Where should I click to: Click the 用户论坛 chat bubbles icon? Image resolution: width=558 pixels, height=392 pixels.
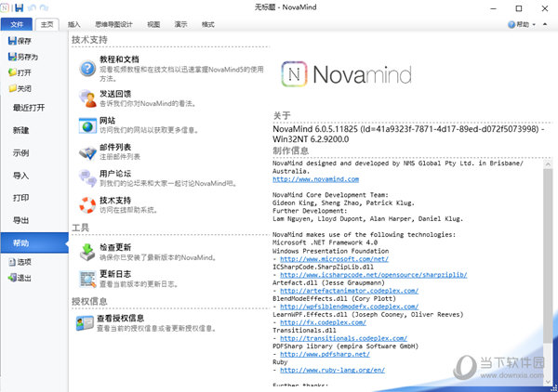(x=87, y=178)
